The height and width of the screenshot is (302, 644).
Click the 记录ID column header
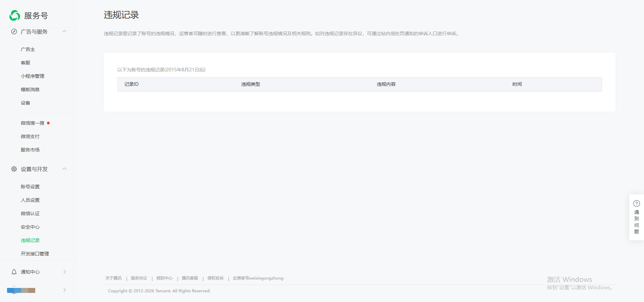tap(131, 84)
